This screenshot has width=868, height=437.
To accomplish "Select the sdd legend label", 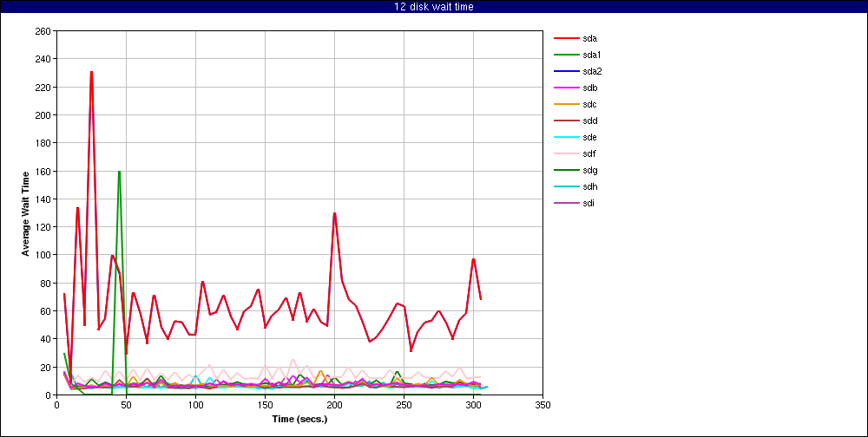I will (589, 121).
